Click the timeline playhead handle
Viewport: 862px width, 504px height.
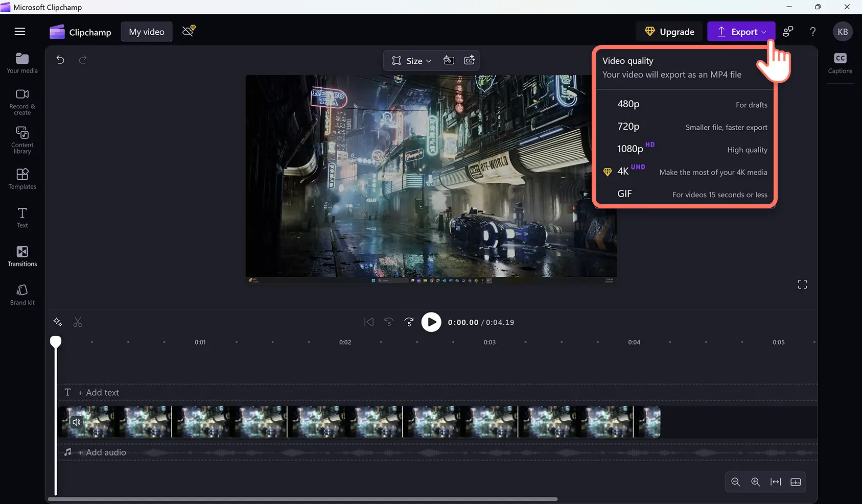56,342
